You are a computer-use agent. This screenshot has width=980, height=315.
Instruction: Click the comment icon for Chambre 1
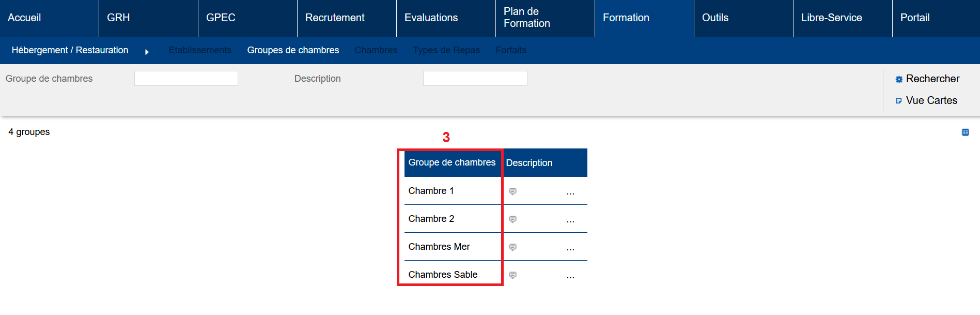click(x=512, y=191)
